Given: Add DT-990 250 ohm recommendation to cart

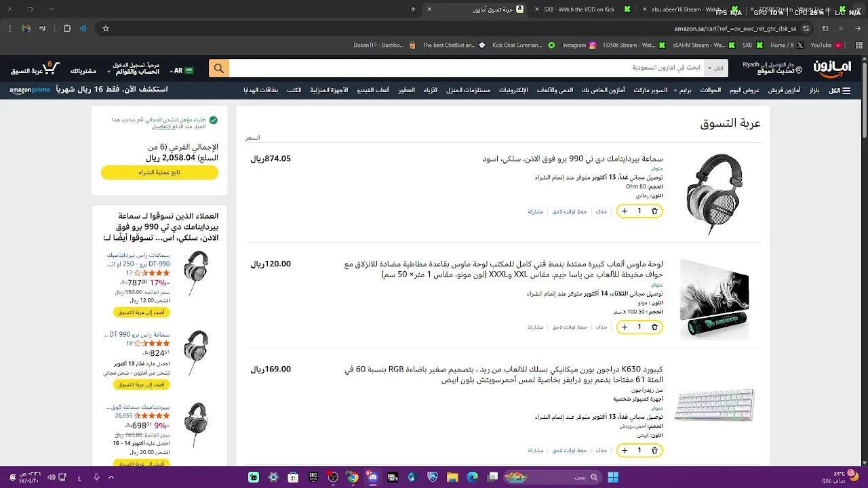Looking at the screenshot, I should [142, 312].
